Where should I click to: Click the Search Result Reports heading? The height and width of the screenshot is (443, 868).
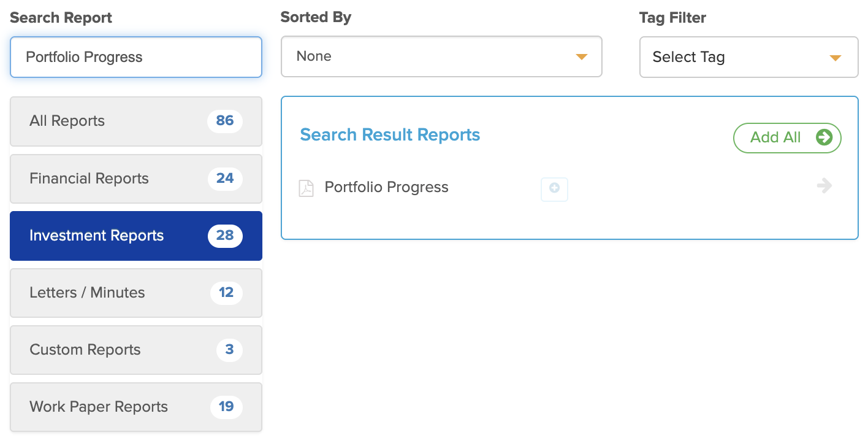(x=390, y=135)
